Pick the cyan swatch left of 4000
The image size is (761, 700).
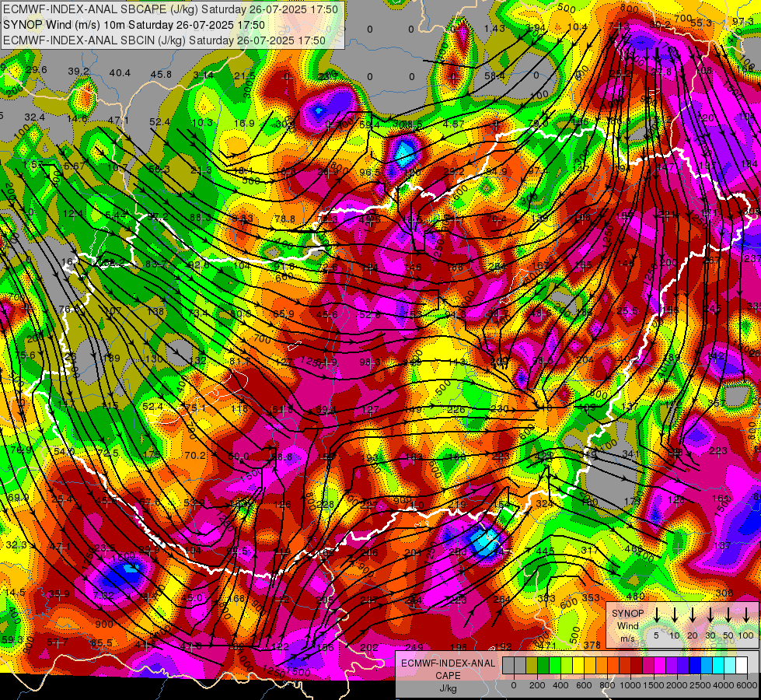point(719,666)
